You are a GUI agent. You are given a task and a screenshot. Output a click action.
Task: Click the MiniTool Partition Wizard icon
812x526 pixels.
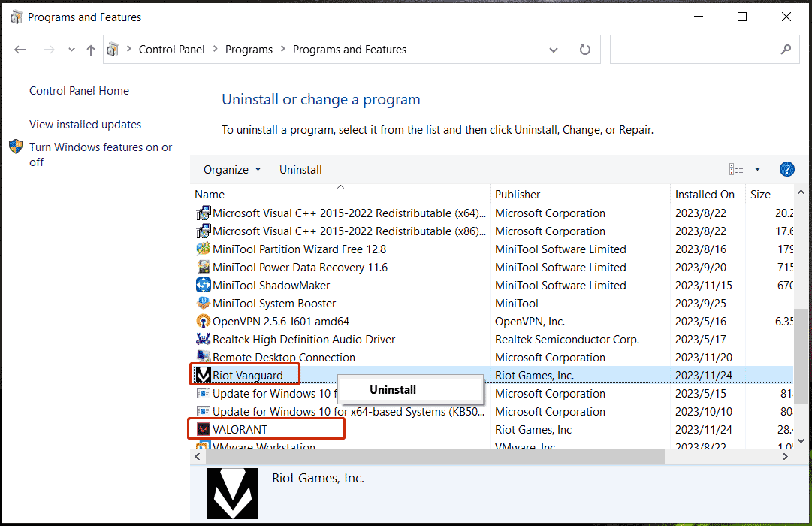[x=203, y=249]
